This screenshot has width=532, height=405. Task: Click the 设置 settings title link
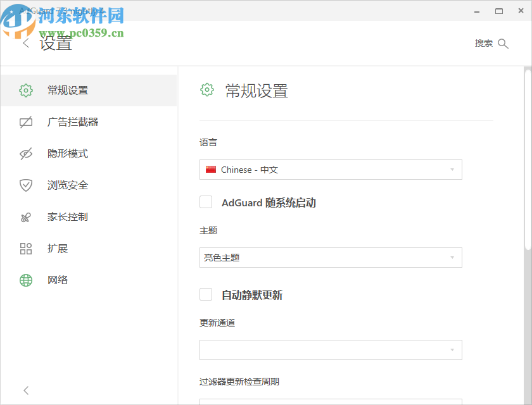(x=56, y=43)
